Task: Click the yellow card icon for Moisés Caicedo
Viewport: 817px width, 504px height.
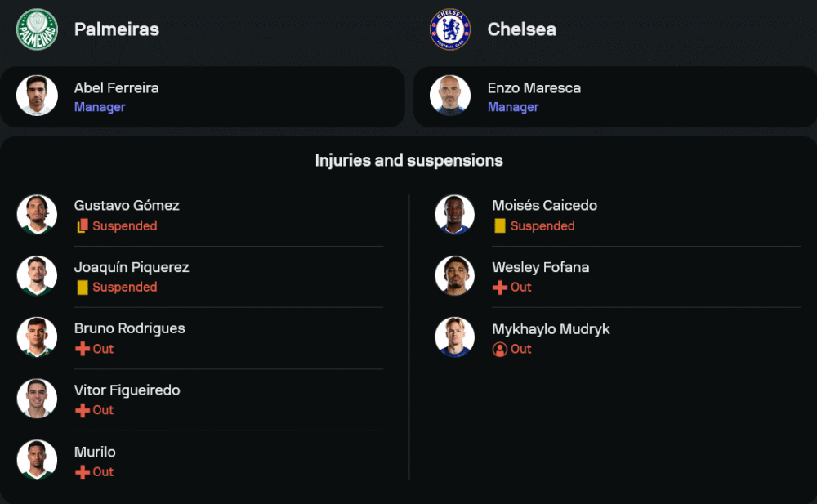Action: [x=500, y=226]
